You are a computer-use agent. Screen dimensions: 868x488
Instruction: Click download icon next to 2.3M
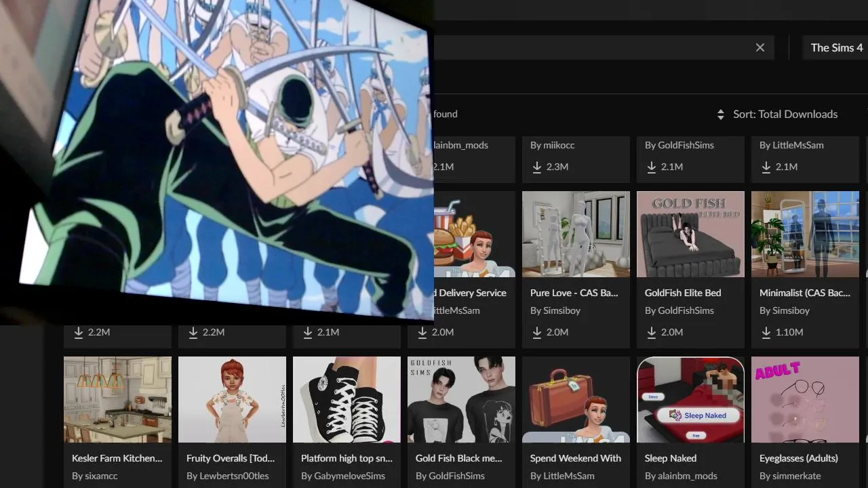pyautogui.click(x=537, y=167)
